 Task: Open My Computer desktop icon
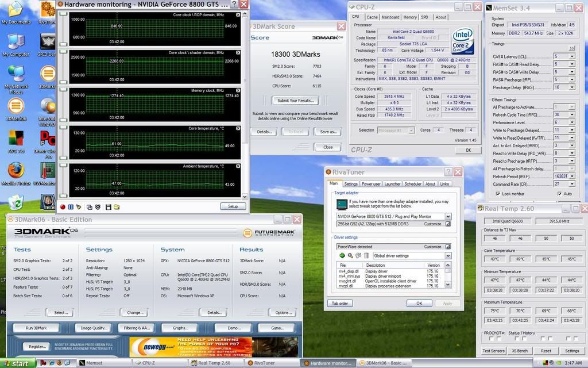click(16, 45)
